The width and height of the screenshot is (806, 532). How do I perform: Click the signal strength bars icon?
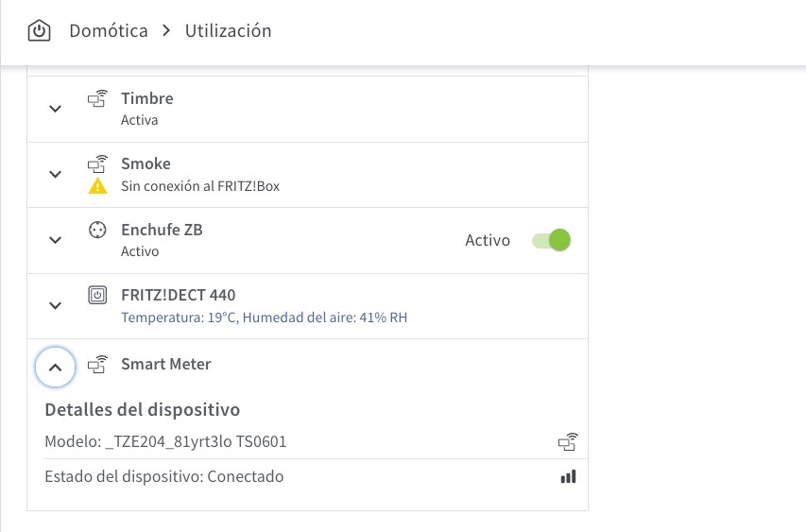click(568, 477)
